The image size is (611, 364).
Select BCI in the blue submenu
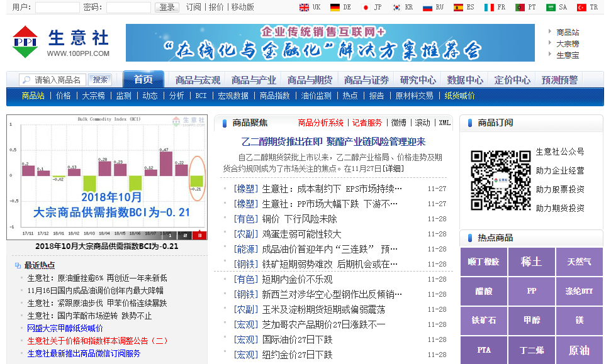point(201,96)
